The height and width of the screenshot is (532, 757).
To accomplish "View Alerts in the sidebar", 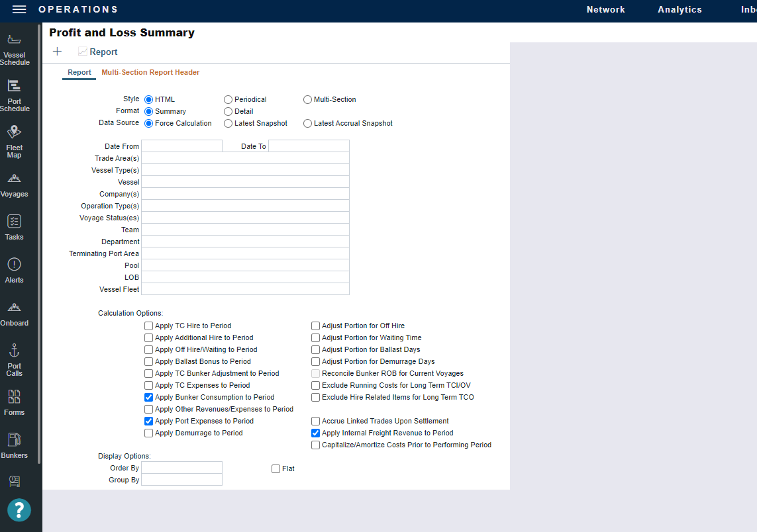I will [x=15, y=270].
